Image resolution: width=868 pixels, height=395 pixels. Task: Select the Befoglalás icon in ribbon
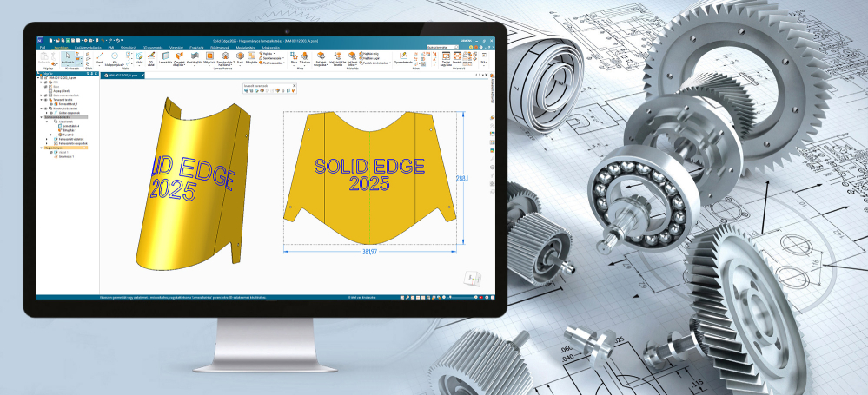(x=251, y=56)
